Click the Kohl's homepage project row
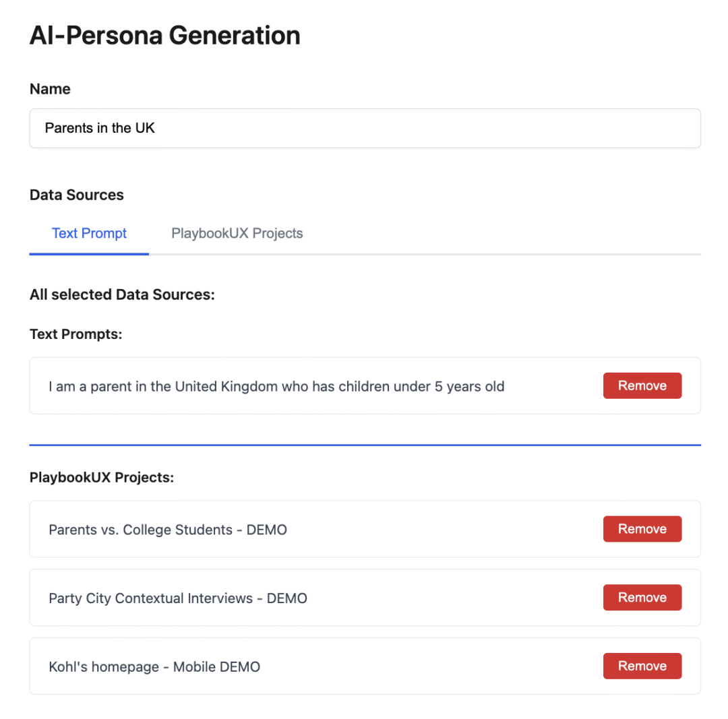The image size is (728, 719). 154,666
